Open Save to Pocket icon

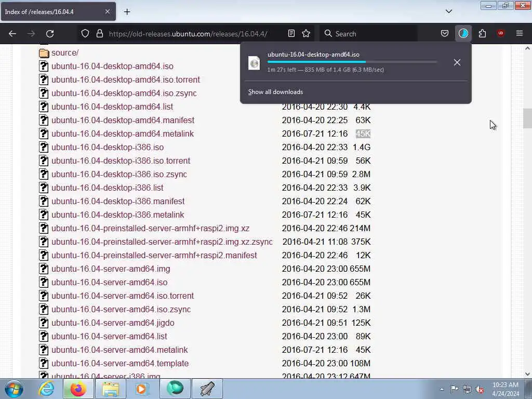(x=445, y=33)
